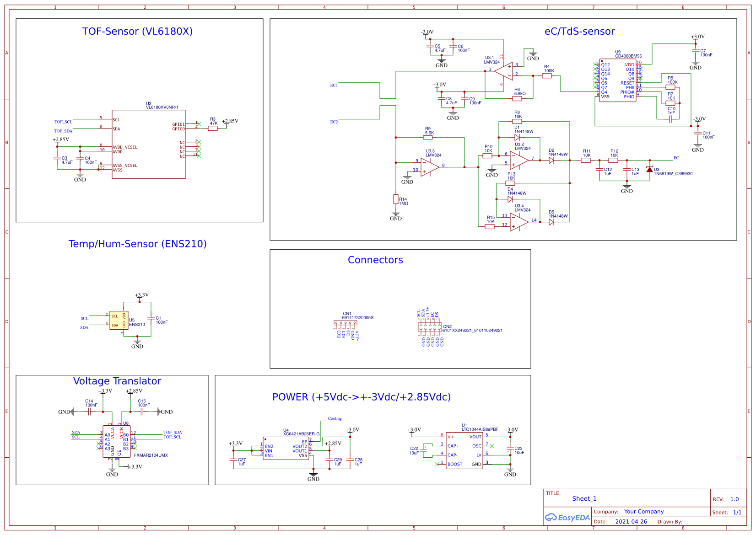
Task: Select the U3.3 LMV324 op-amp symbol
Action: click(428, 167)
